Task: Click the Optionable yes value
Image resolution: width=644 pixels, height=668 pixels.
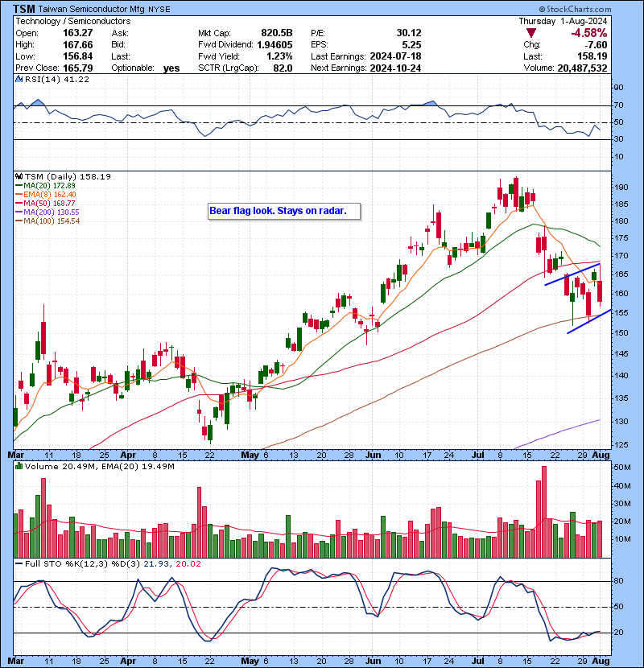Action: click(x=171, y=68)
